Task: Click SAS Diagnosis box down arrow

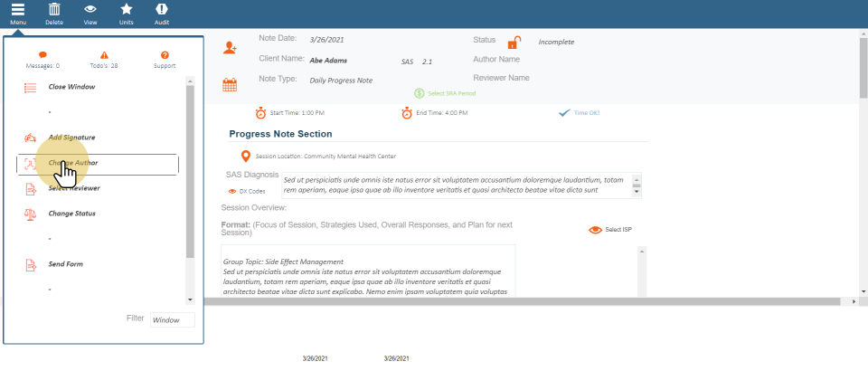Action: (636, 192)
